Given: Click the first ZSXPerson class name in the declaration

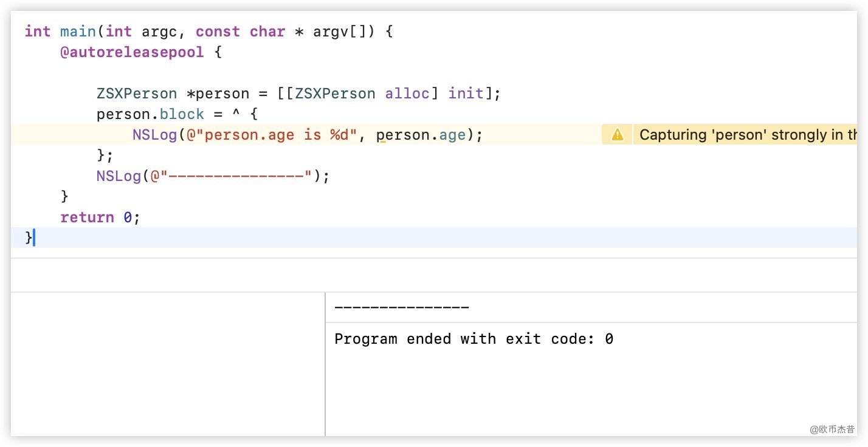Looking at the screenshot, I should [137, 94].
